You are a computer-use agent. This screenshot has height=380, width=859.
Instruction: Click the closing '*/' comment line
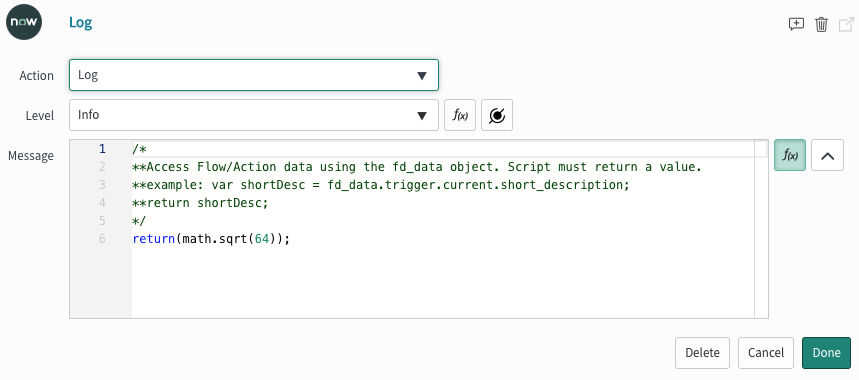click(139, 221)
